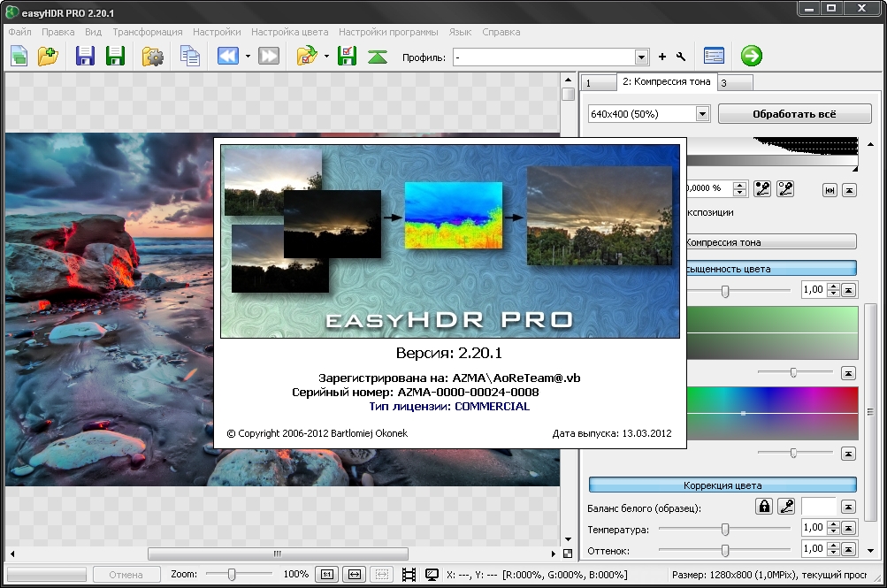
Task: Click the wrench icon next to profile
Action: pos(680,57)
